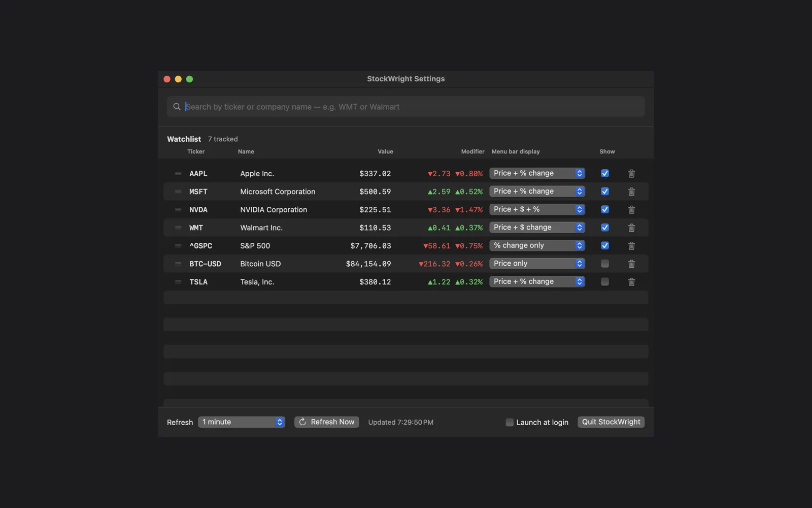
Task: Click the magnifying glass search icon
Action: [x=177, y=107]
